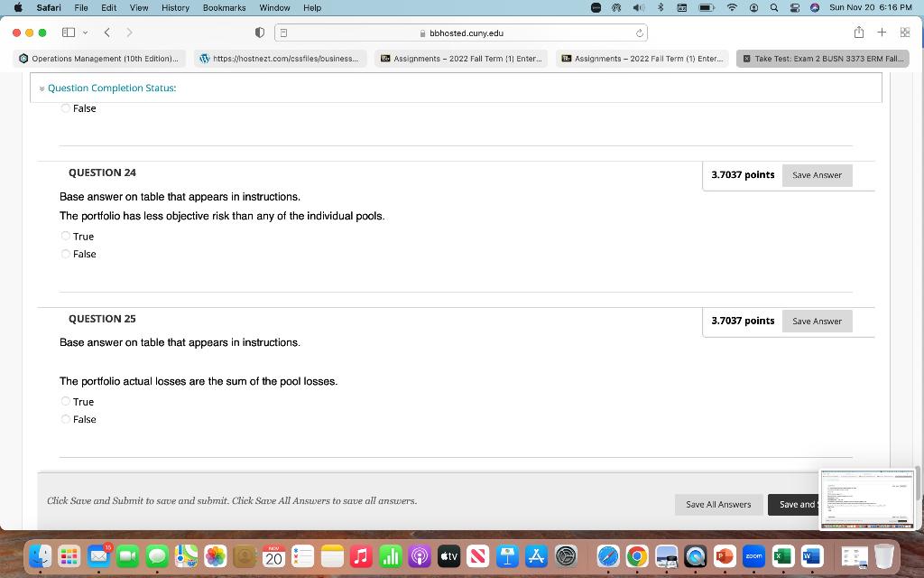
Task: Open Launchpad from the dock
Action: 69,556
